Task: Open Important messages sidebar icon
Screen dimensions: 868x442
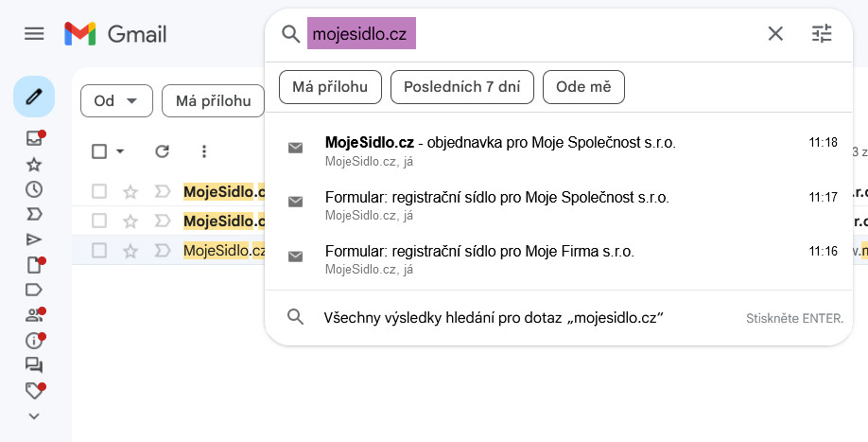Action: tap(34, 214)
